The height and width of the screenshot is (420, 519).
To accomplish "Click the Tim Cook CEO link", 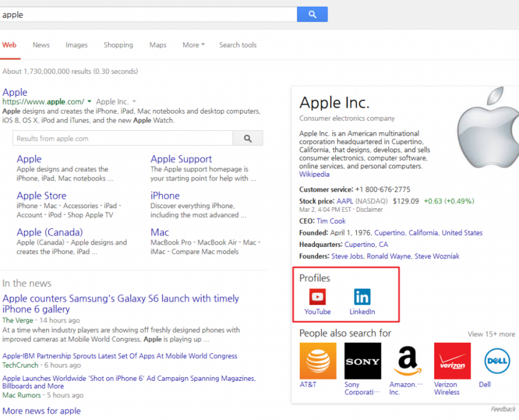I will (x=331, y=221).
